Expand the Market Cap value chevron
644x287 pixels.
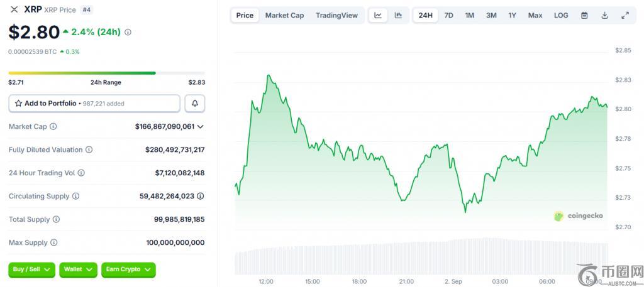pyautogui.click(x=201, y=127)
